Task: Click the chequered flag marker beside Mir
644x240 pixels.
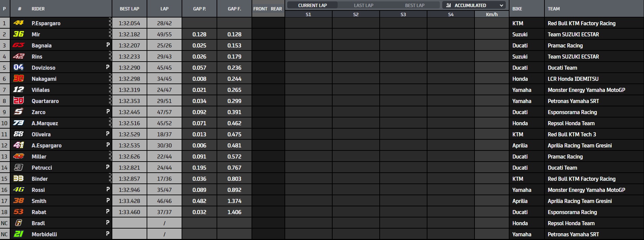Action: coord(110,34)
